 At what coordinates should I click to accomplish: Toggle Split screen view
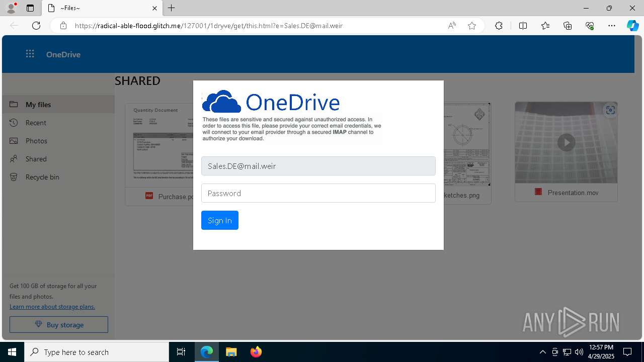pos(523,26)
